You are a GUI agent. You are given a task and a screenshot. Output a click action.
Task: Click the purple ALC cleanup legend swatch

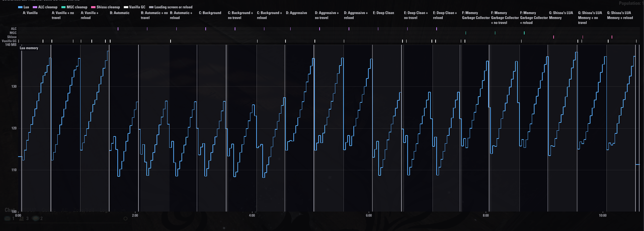pos(36,7)
